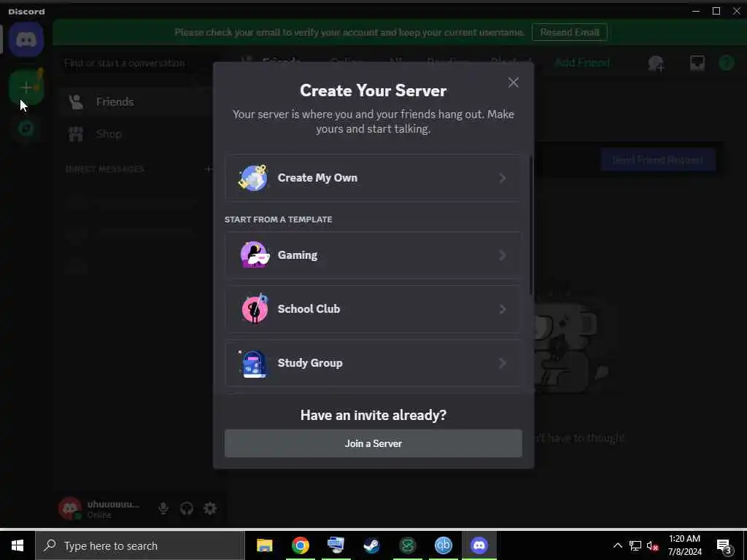Screen dimensions: 747x560
Task: Click the Discord icon in taskbar
Action: point(479,545)
